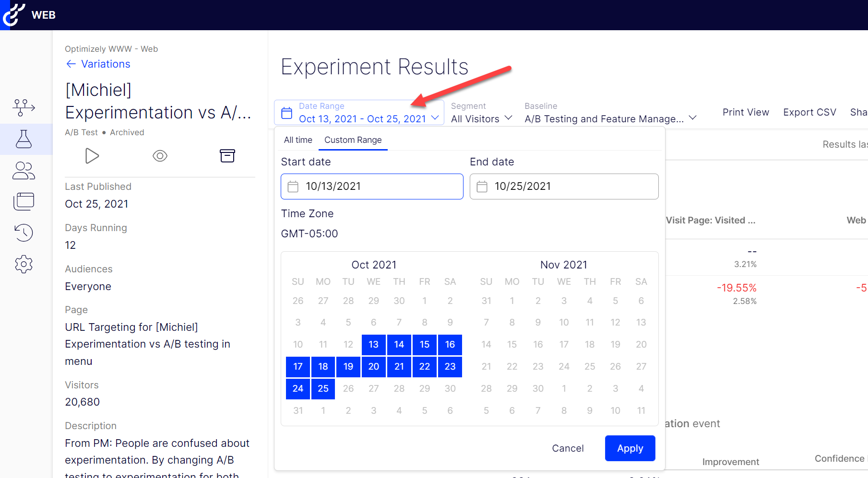This screenshot has height=478, width=868.
Task: Select October 25 in the calendar
Action: (323, 389)
